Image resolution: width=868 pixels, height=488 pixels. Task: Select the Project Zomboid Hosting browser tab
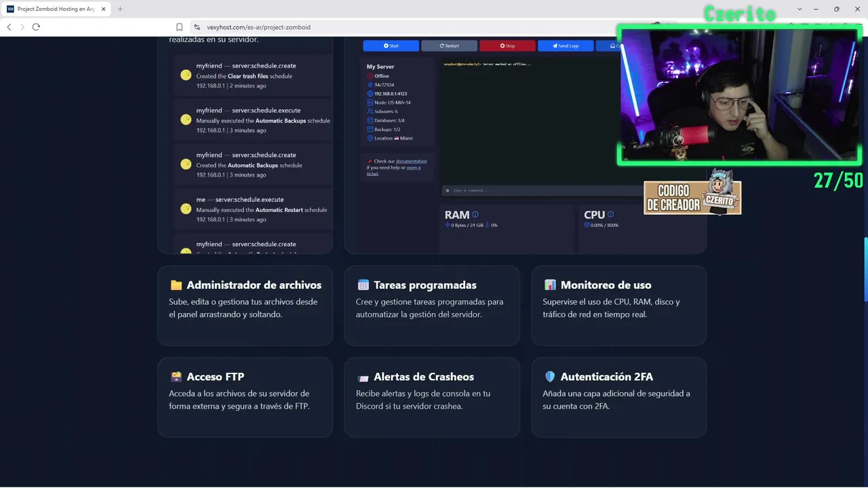57,9
